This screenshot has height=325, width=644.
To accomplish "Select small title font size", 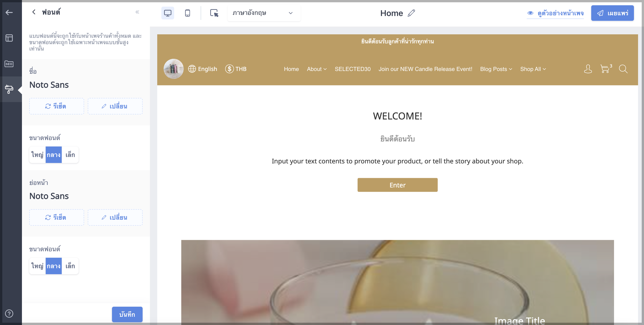I will 70,155.
